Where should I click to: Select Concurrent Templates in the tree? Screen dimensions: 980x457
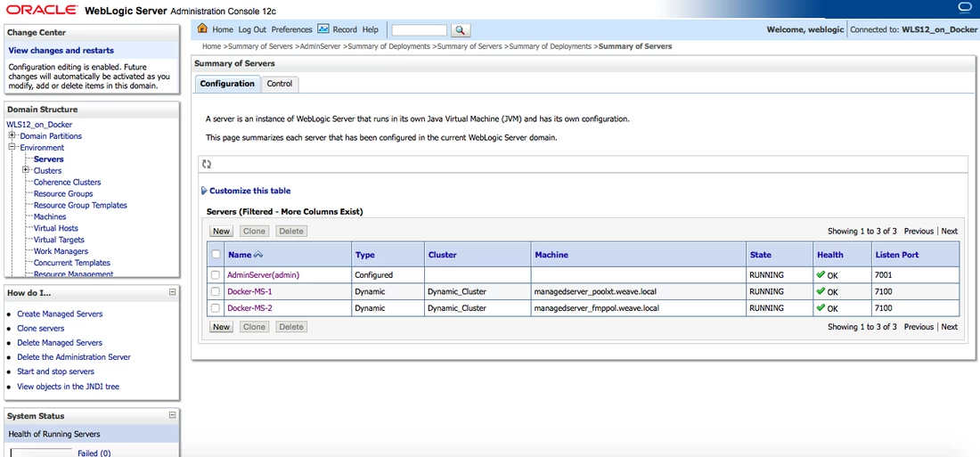coord(72,263)
